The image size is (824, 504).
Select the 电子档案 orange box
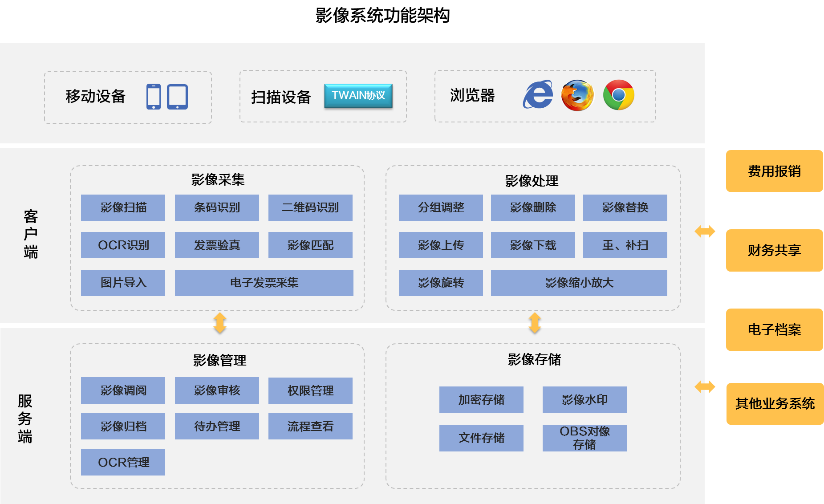pos(774,329)
